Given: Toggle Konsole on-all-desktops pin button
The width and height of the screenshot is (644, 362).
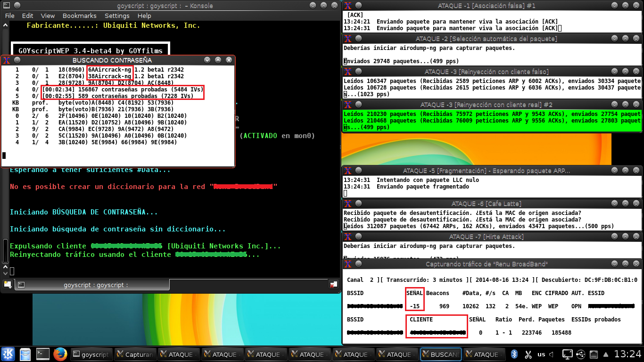Looking at the screenshot, I should click(17, 6).
